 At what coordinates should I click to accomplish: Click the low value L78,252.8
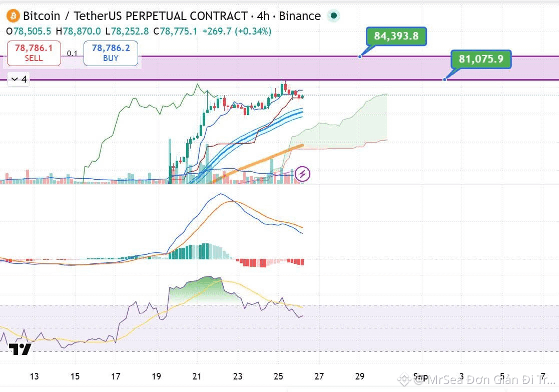[x=127, y=32]
